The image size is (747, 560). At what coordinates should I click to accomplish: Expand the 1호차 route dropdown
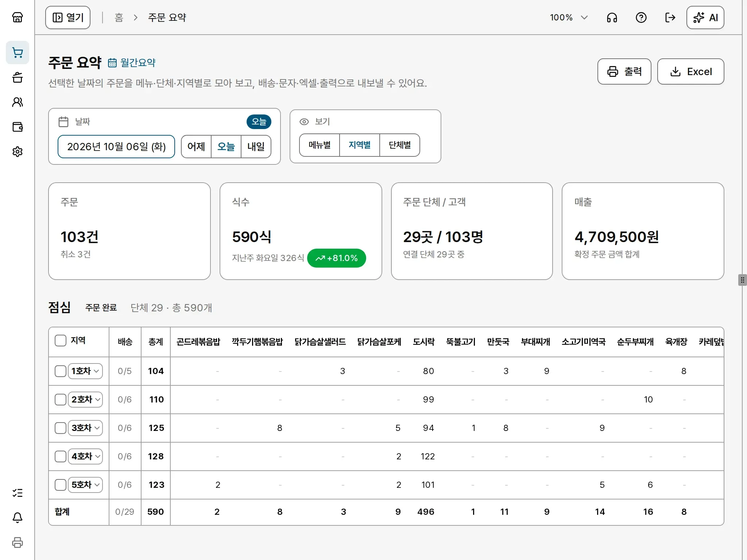[x=85, y=371]
